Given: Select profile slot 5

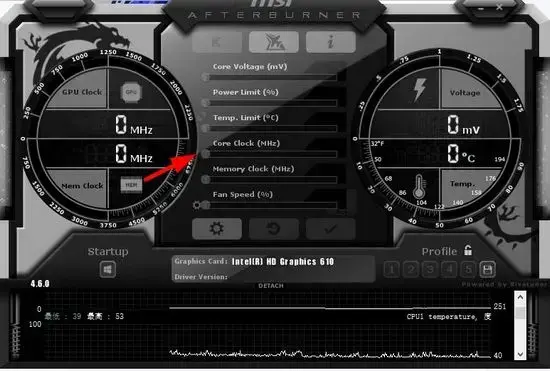Looking at the screenshot, I should (x=468, y=269).
